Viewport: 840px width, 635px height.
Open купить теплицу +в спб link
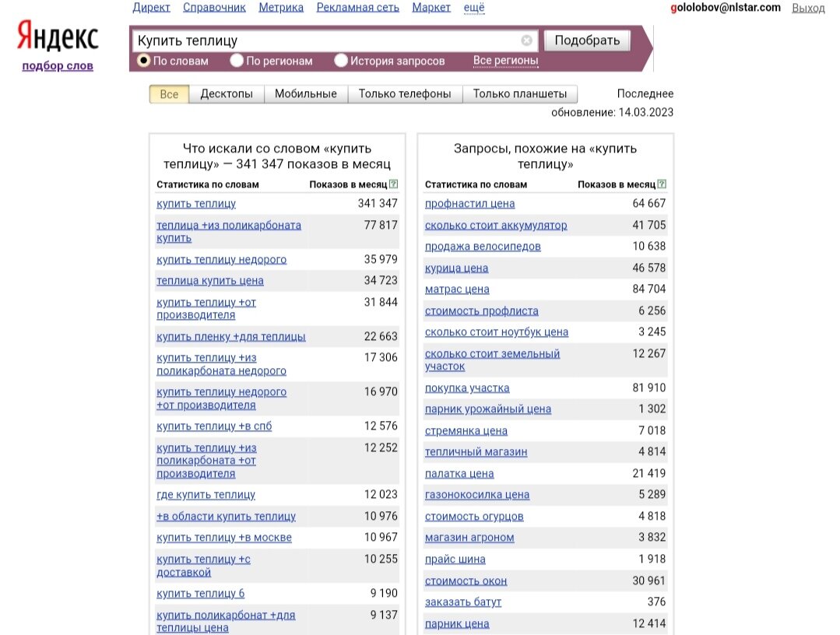pos(214,426)
